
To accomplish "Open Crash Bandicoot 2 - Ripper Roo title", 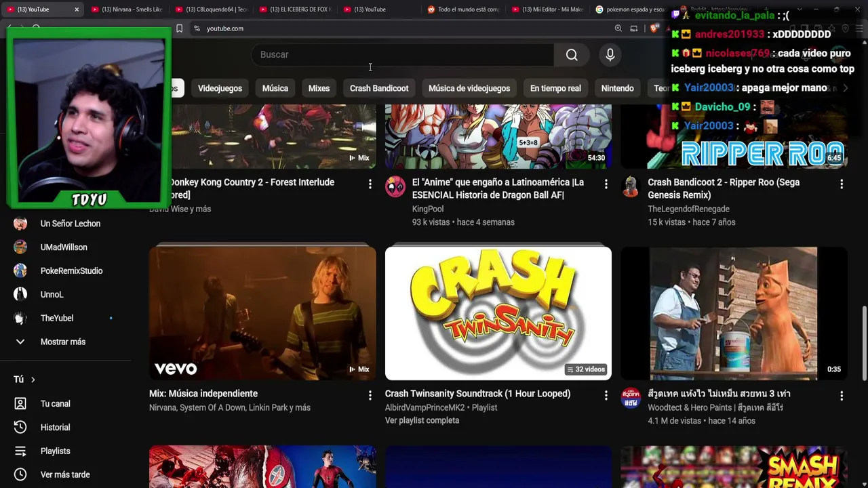I will (724, 188).
